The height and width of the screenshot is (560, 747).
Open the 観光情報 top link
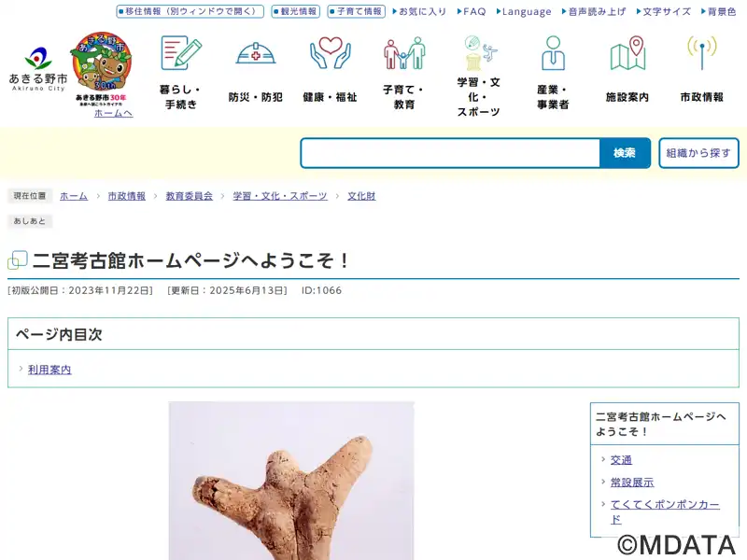coord(295,11)
